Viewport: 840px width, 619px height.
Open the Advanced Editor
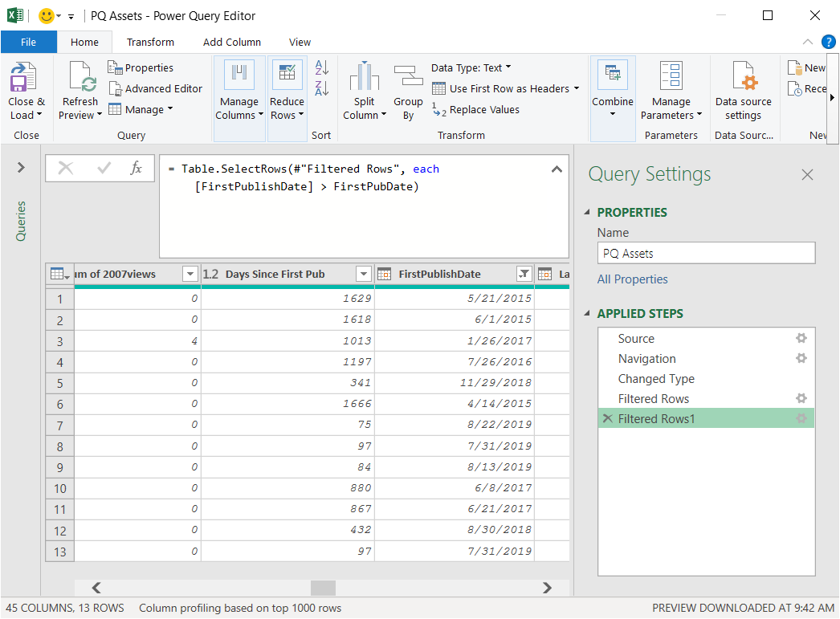[156, 88]
